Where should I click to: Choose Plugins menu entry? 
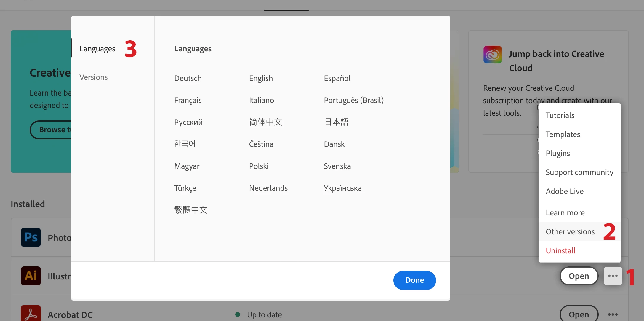point(558,153)
